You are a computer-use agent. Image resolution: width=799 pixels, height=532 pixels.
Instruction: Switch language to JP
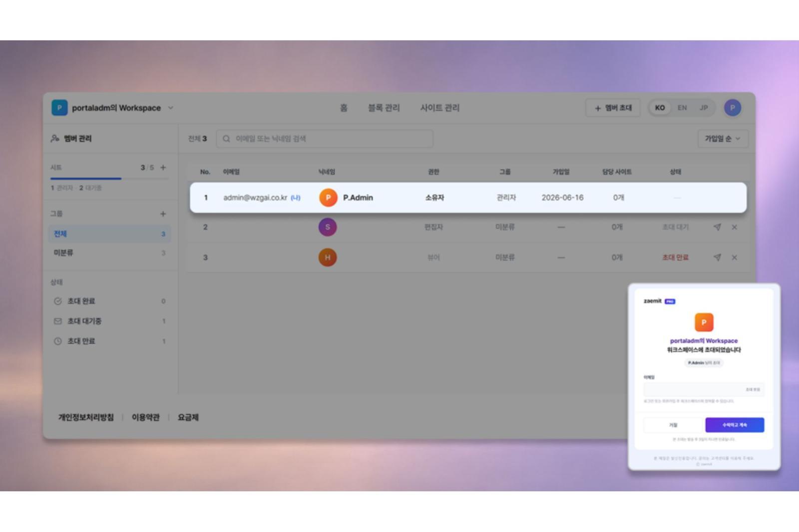pos(704,108)
